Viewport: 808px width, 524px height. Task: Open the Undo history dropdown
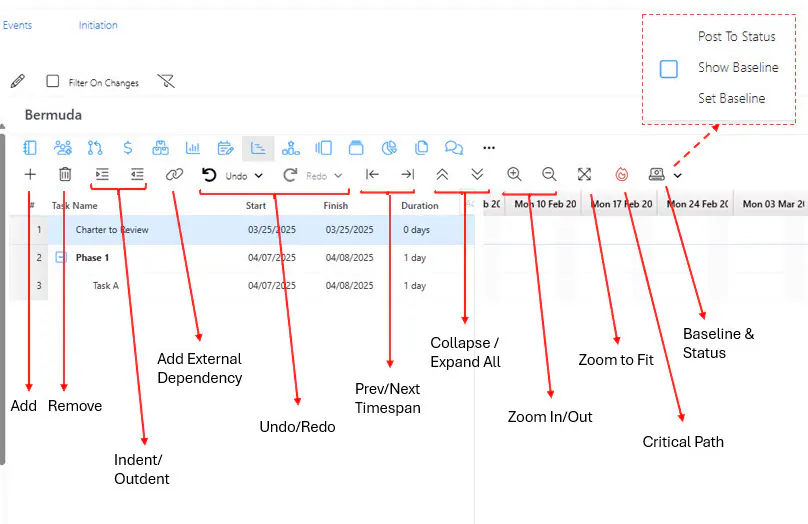(259, 176)
